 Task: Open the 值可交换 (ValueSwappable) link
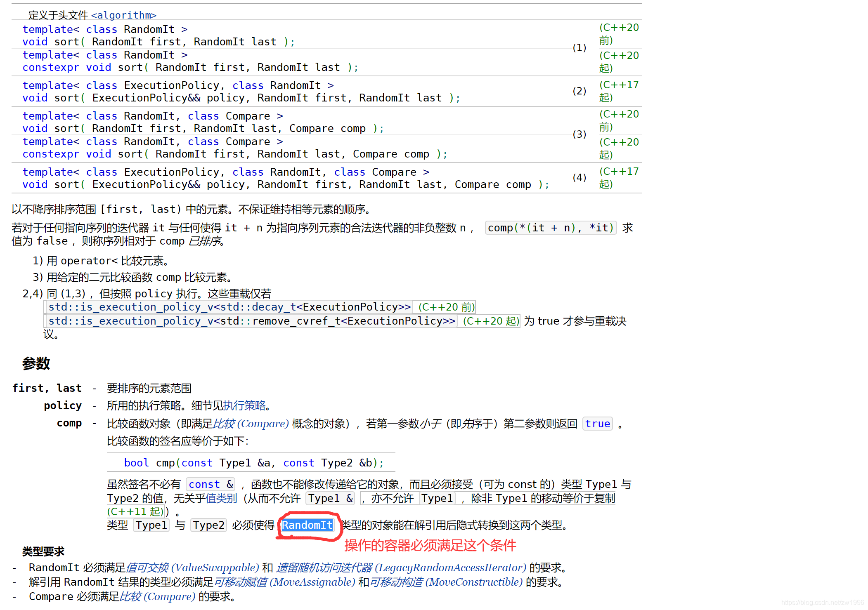[x=192, y=568]
